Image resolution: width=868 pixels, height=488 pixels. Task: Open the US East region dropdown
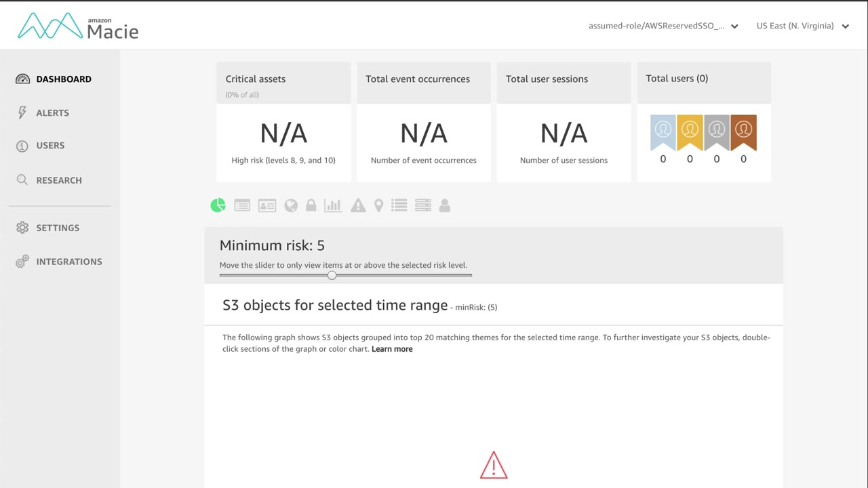(x=802, y=26)
